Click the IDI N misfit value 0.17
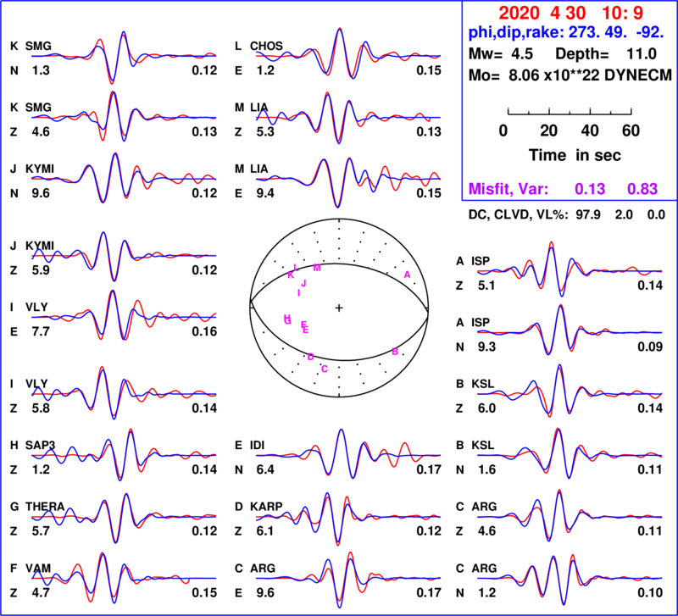678x616 pixels. (x=429, y=470)
